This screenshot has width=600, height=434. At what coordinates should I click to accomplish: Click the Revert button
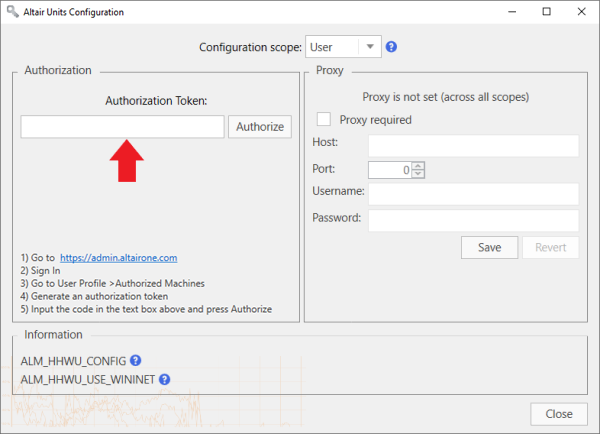tap(550, 247)
